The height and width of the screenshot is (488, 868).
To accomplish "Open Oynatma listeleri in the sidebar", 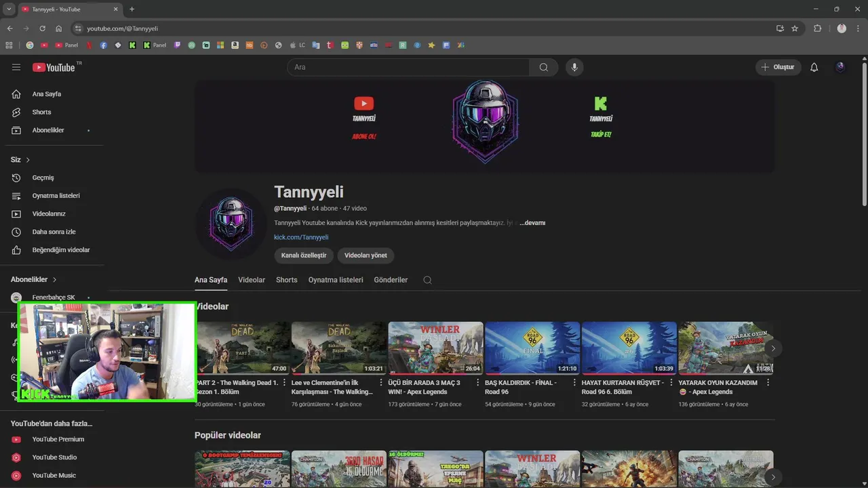I will 54,196.
